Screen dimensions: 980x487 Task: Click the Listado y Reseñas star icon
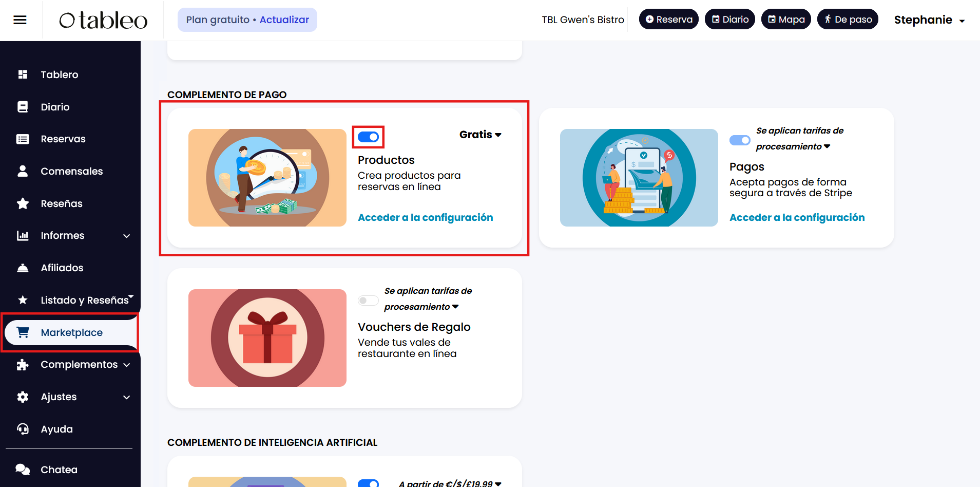coord(23,300)
